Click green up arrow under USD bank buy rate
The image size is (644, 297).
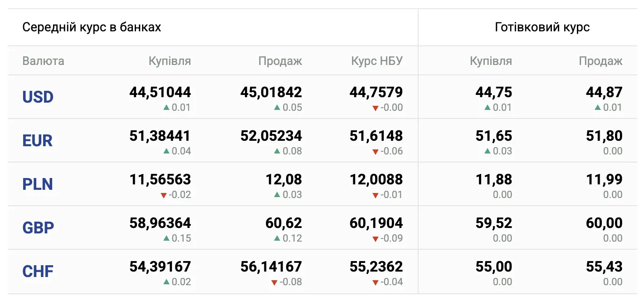[x=166, y=108]
